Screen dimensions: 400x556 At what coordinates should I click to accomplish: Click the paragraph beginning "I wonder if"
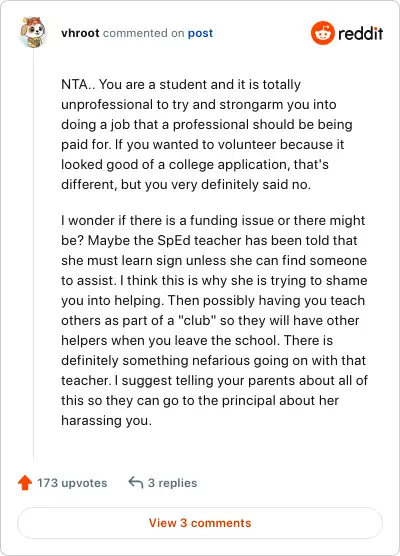click(x=215, y=320)
